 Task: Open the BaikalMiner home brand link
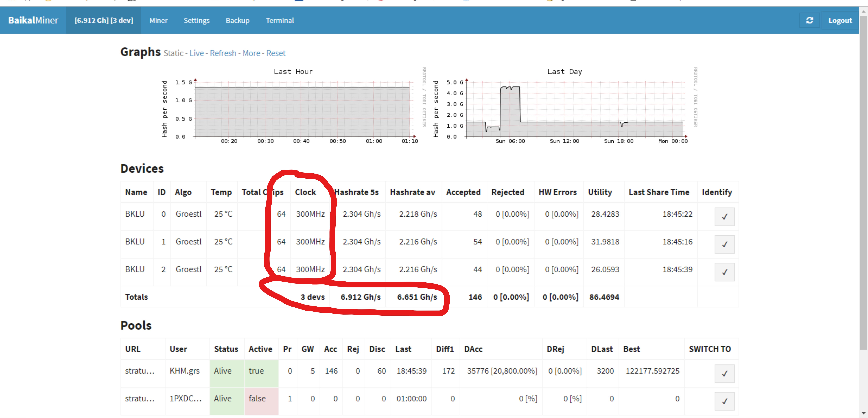[x=33, y=20]
